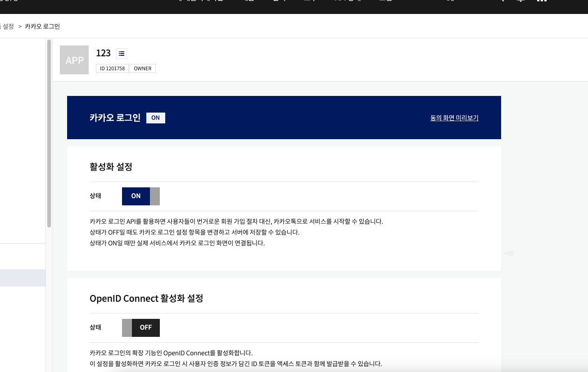Toggle the 카카오 로그인 activation ON switch

pyautogui.click(x=141, y=196)
